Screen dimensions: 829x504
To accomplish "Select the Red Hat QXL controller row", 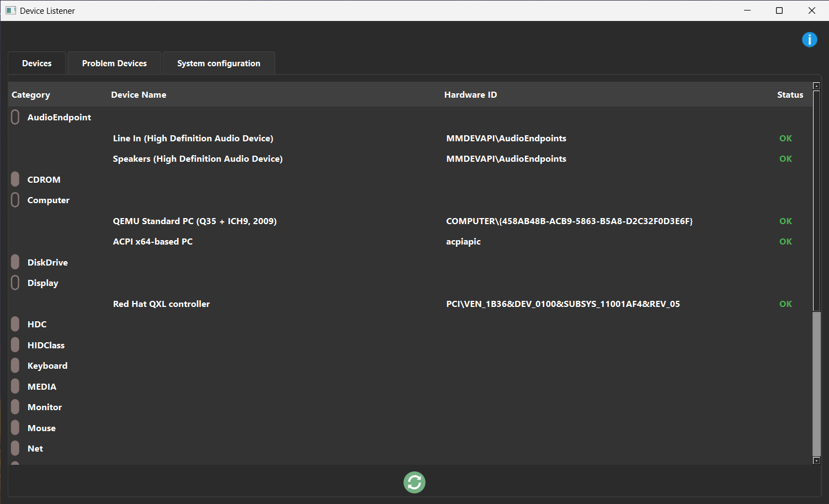I will [x=161, y=304].
